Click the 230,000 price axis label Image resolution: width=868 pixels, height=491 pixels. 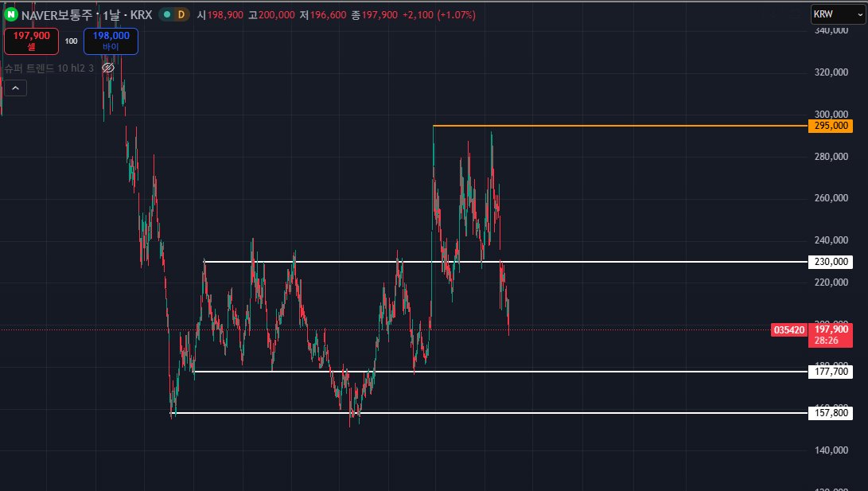(x=831, y=261)
